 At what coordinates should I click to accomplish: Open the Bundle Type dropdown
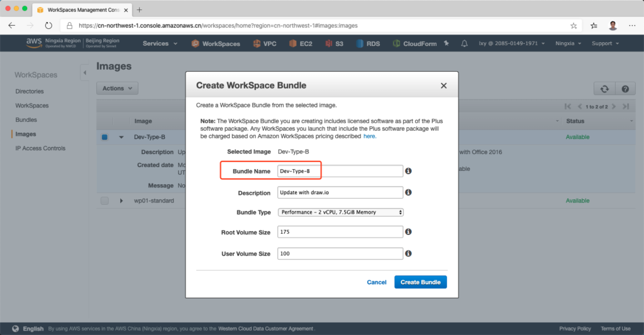340,212
